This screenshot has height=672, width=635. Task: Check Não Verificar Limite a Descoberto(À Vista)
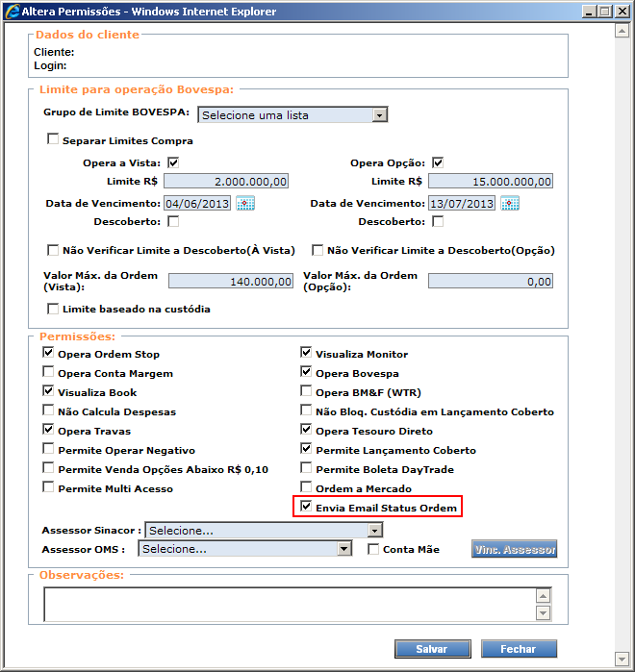(x=53, y=250)
